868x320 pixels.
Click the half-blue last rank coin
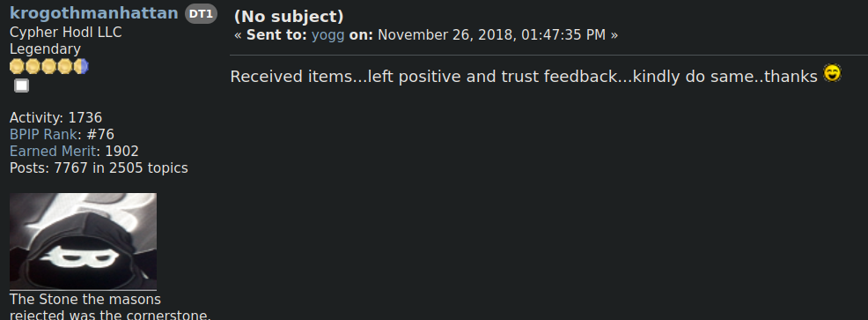click(x=81, y=67)
